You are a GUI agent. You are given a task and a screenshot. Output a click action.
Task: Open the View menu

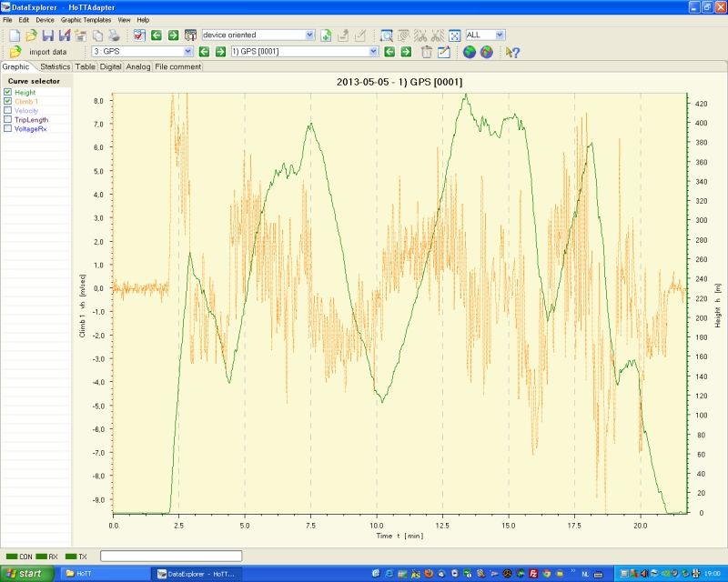pos(124,20)
